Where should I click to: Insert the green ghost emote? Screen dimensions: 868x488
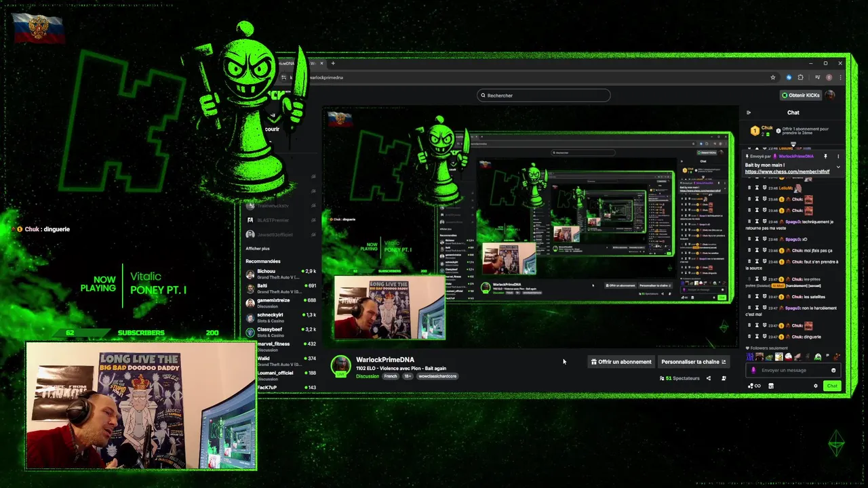point(818,357)
